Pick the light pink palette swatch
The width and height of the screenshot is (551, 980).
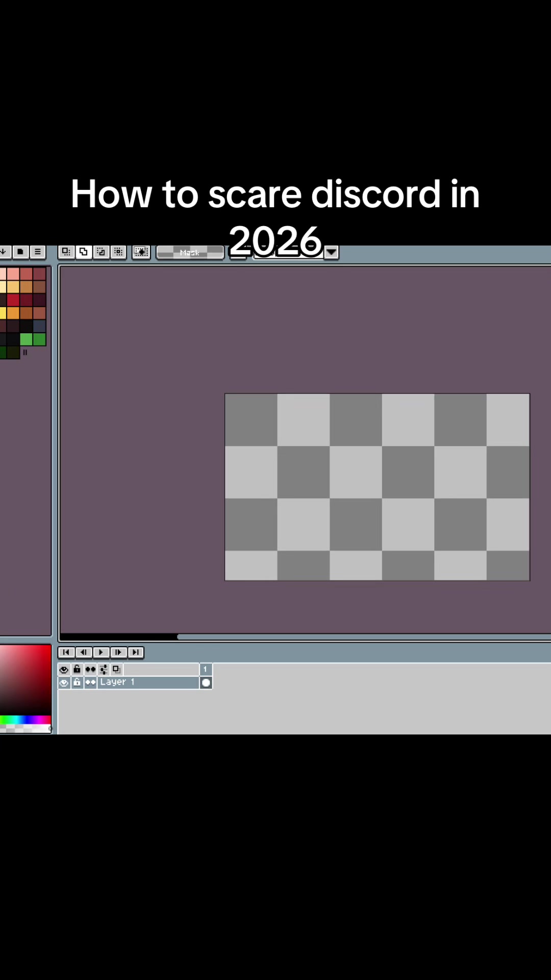click(x=13, y=274)
